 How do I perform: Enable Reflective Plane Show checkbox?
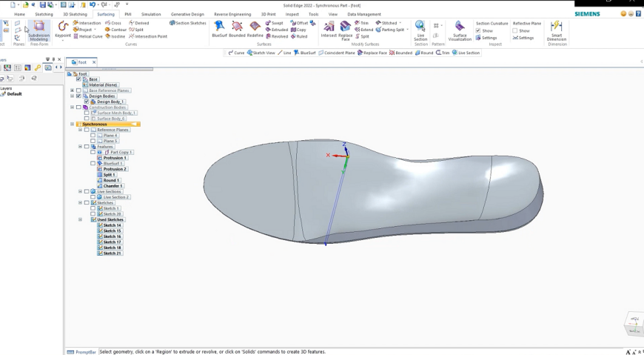pyautogui.click(x=515, y=30)
